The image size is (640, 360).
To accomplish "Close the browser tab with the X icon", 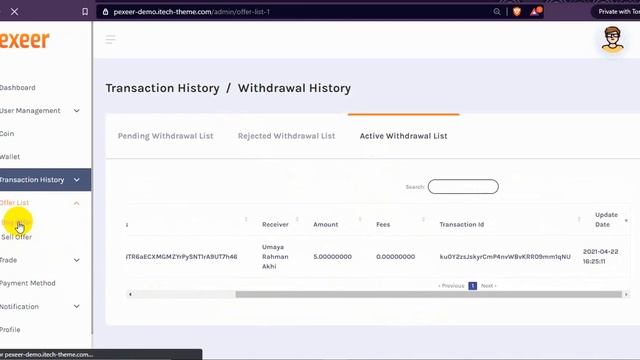I will [14, 11].
